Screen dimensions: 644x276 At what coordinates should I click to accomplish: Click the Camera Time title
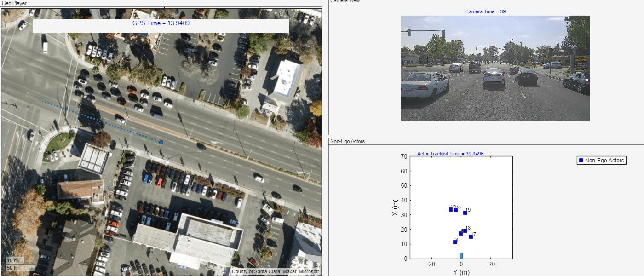coord(485,11)
